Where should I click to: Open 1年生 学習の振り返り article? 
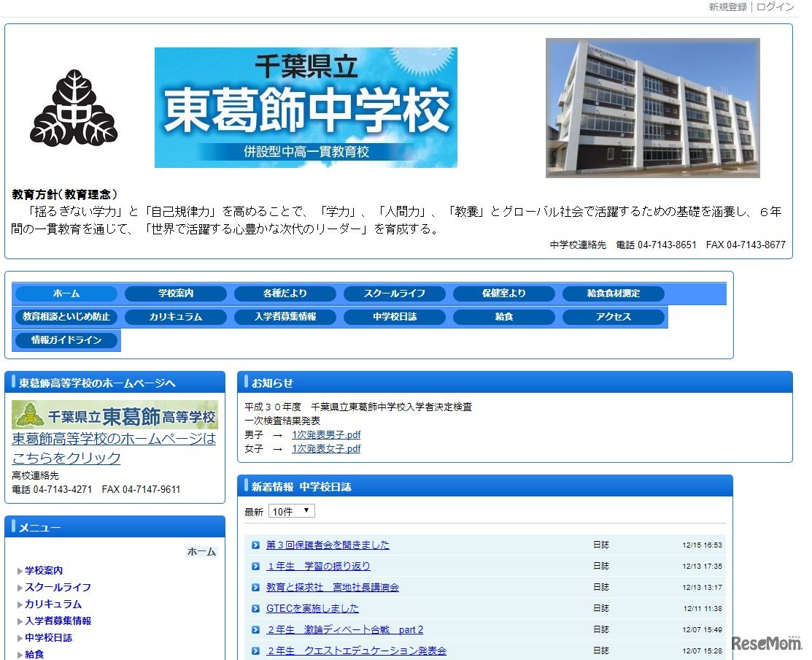[x=318, y=567]
